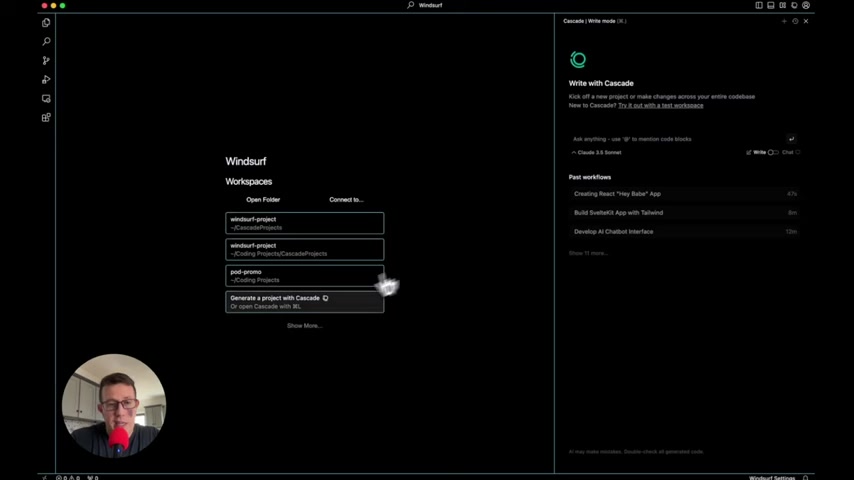
Task: Open the Run and Debug view
Action: click(46, 80)
